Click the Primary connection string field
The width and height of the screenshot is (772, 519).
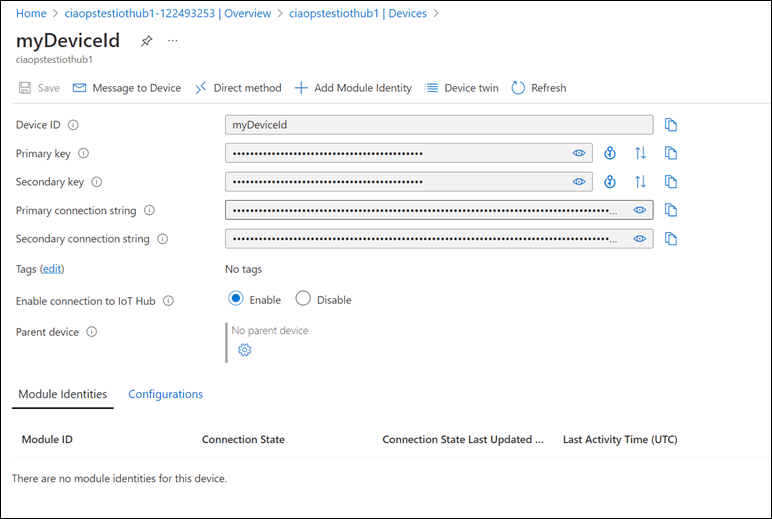(x=420, y=210)
